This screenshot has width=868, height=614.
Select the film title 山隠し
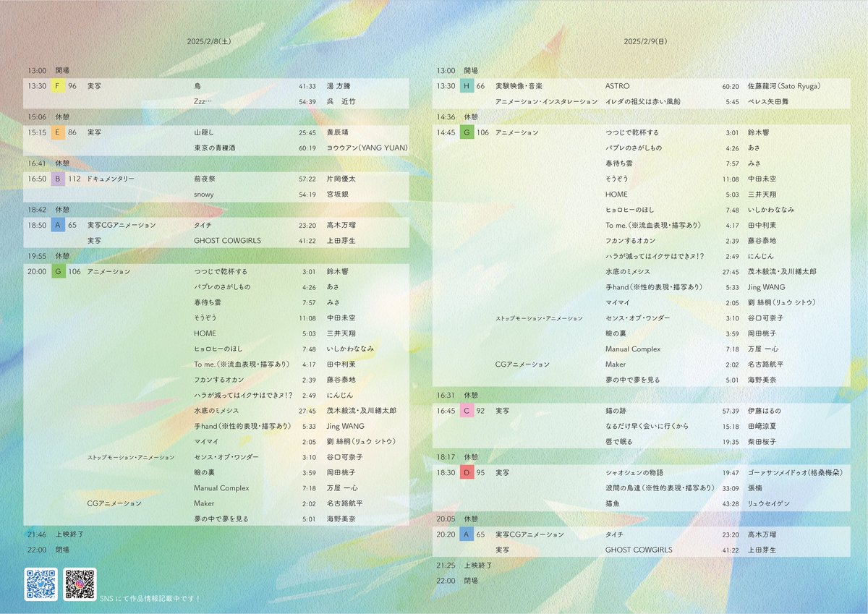pos(205,132)
